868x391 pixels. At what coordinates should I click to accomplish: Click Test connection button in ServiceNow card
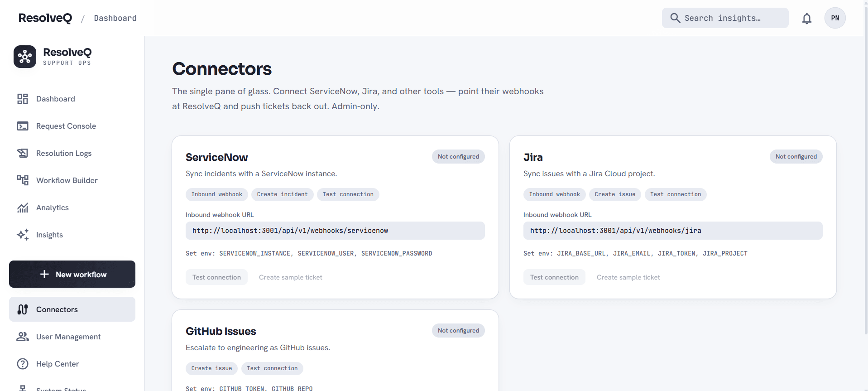[216, 277]
